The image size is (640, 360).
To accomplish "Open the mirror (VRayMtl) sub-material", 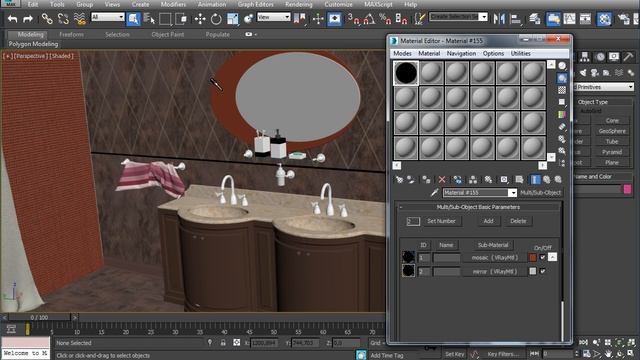I will (494, 271).
